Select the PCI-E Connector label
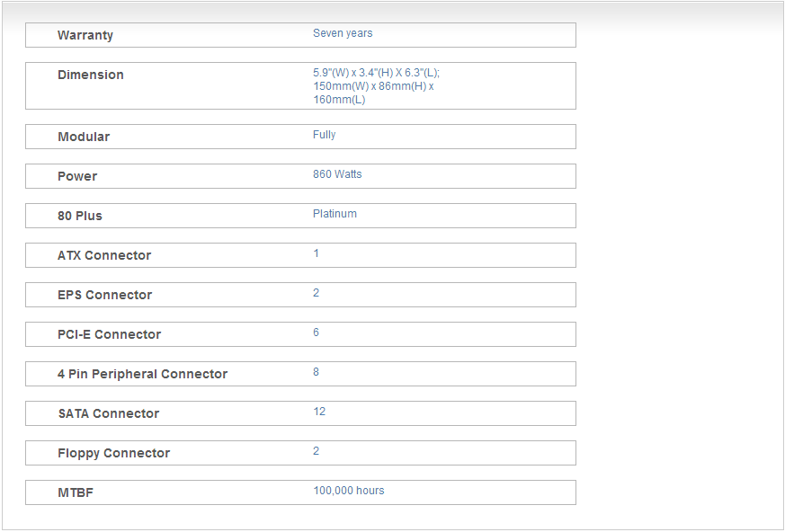The height and width of the screenshot is (532, 785). (x=109, y=335)
